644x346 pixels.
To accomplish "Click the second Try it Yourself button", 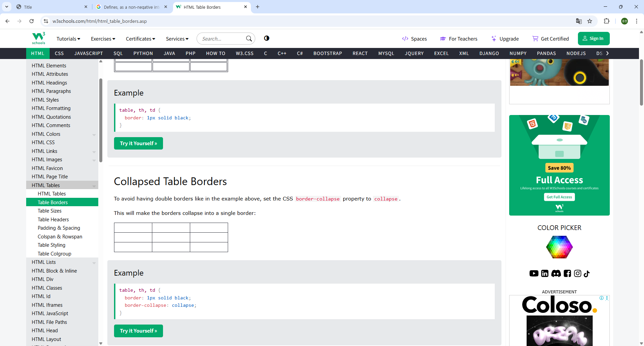I will click(x=139, y=331).
